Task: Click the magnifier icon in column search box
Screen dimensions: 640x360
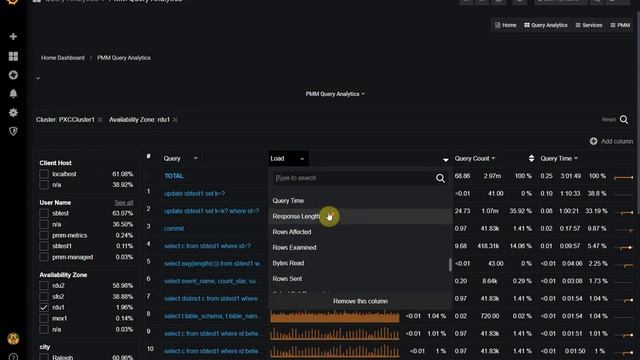Action: (440, 178)
